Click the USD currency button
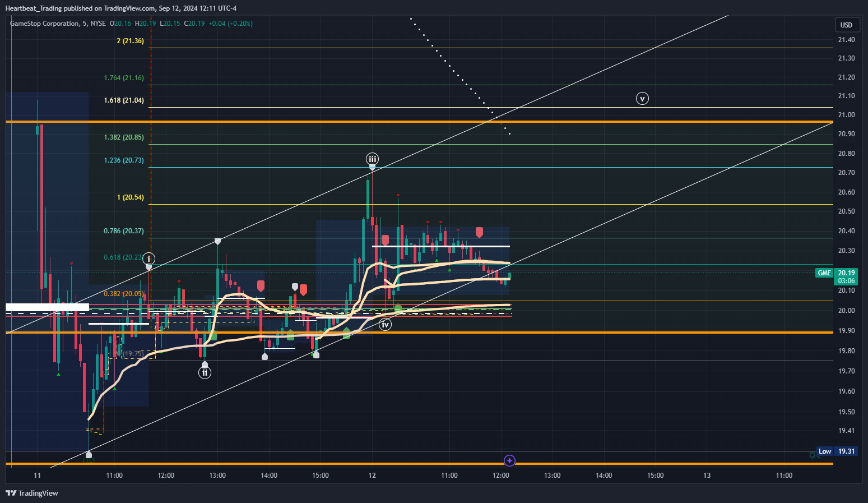 pos(846,25)
